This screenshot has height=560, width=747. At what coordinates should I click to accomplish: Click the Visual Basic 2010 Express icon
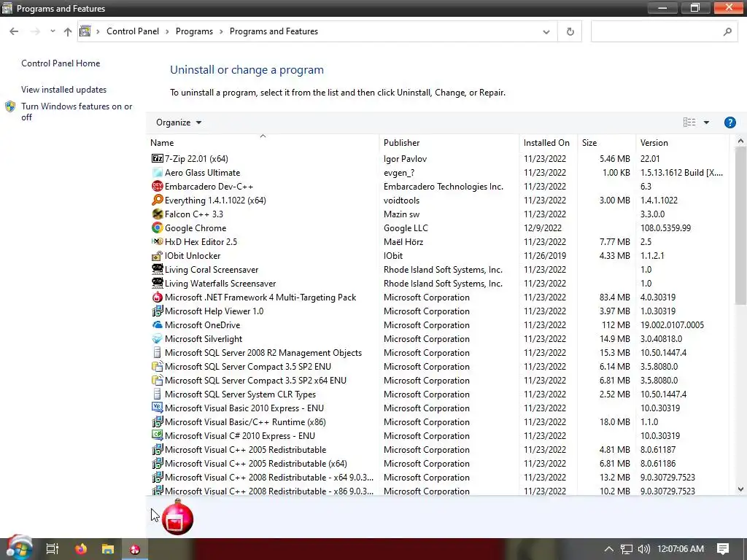point(158,408)
